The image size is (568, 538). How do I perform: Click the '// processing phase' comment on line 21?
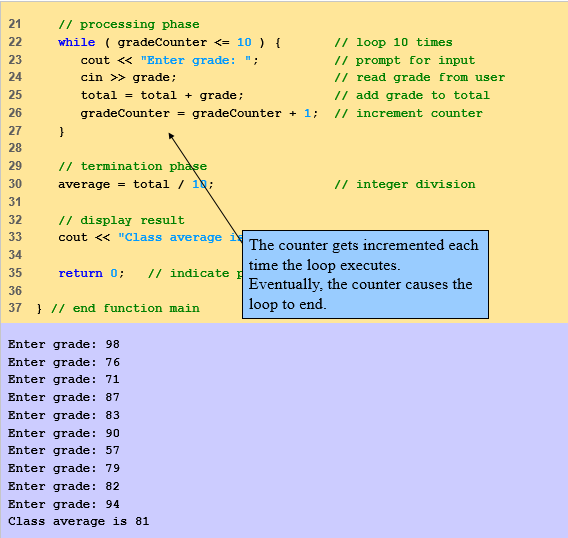tap(129, 24)
